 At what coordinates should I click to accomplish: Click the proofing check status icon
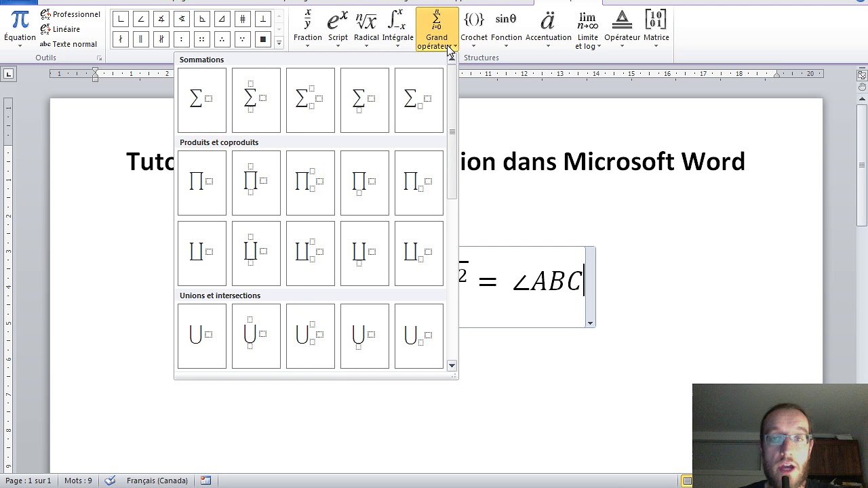pyautogui.click(x=110, y=481)
